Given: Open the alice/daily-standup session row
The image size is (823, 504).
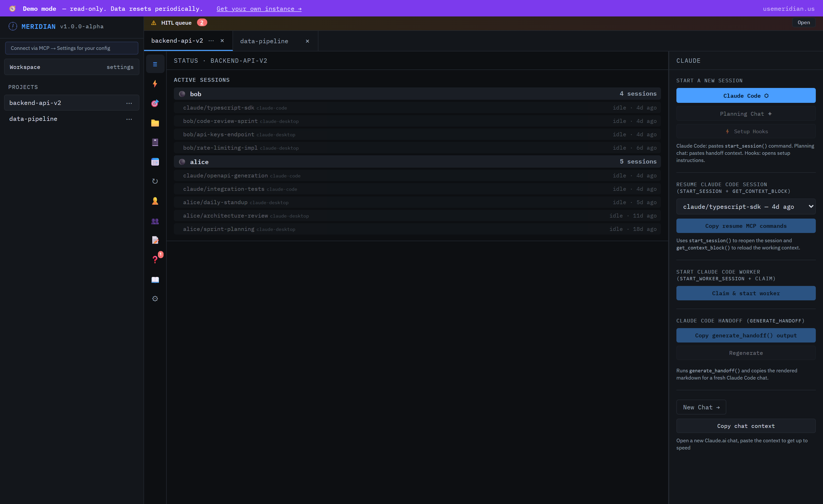Looking at the screenshot, I should coord(417,202).
